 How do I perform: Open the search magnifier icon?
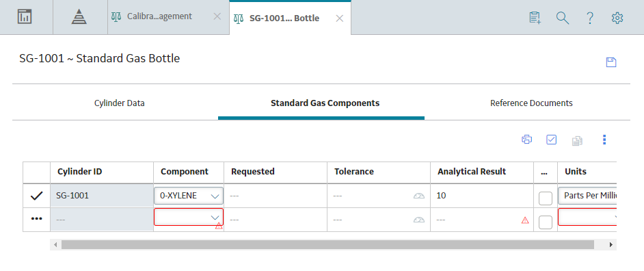click(562, 18)
